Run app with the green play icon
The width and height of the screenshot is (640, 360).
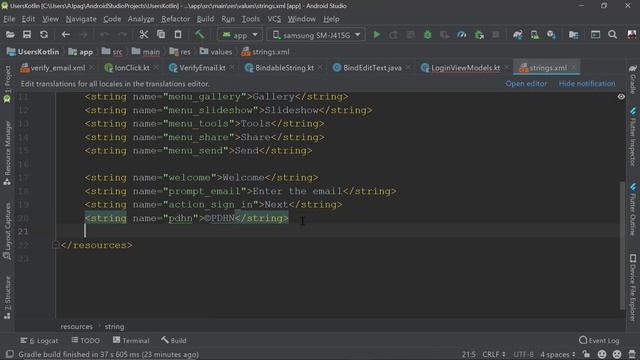(377, 35)
